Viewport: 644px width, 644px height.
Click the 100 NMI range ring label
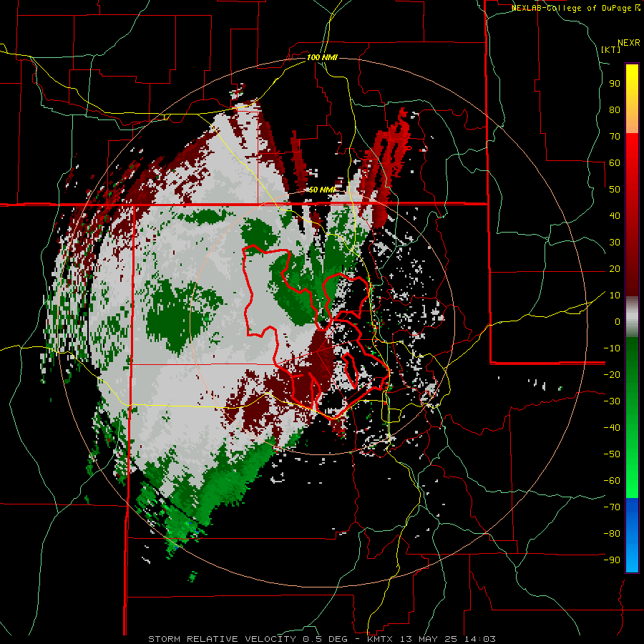322,57
